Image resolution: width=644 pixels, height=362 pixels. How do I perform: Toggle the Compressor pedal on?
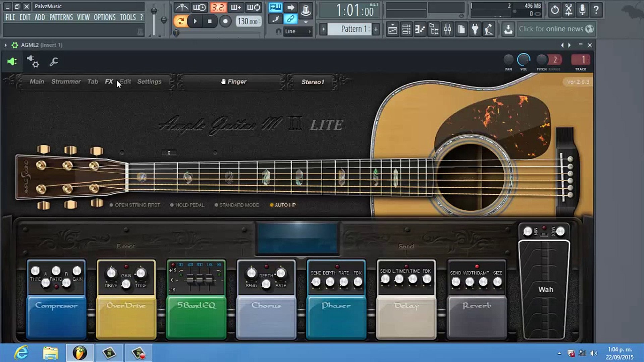coord(56,317)
